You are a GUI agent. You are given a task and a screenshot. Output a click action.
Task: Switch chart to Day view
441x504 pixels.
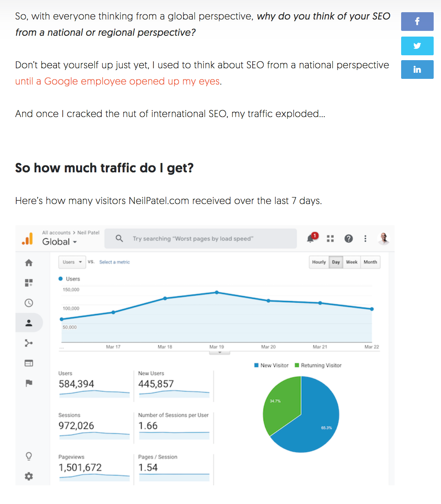pos(336,262)
